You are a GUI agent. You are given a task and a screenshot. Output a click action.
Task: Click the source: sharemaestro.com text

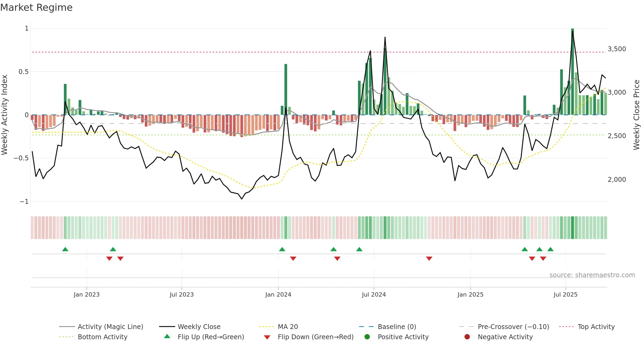[592, 275]
